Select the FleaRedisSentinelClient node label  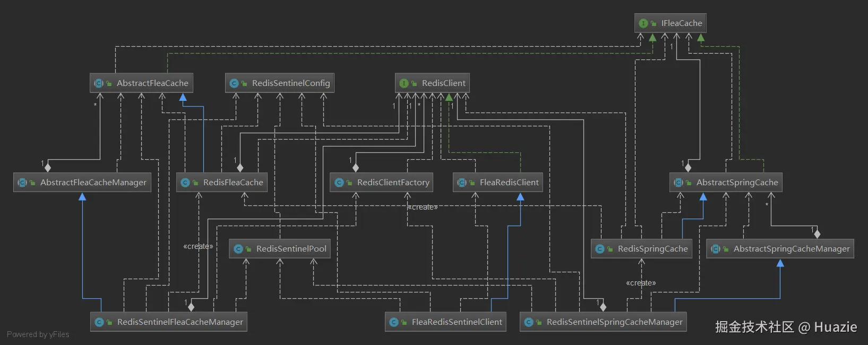(x=457, y=322)
